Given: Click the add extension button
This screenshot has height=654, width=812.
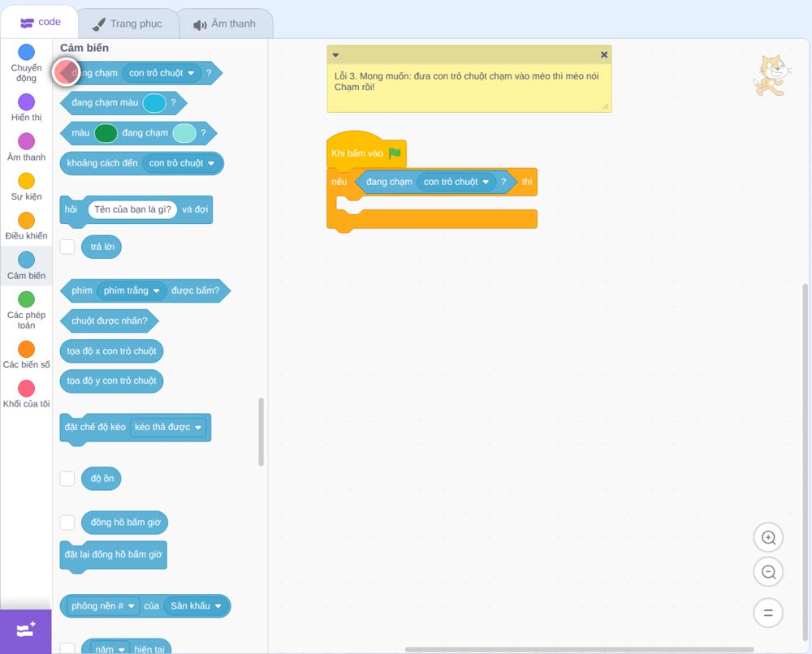Looking at the screenshot, I should coord(26,630).
